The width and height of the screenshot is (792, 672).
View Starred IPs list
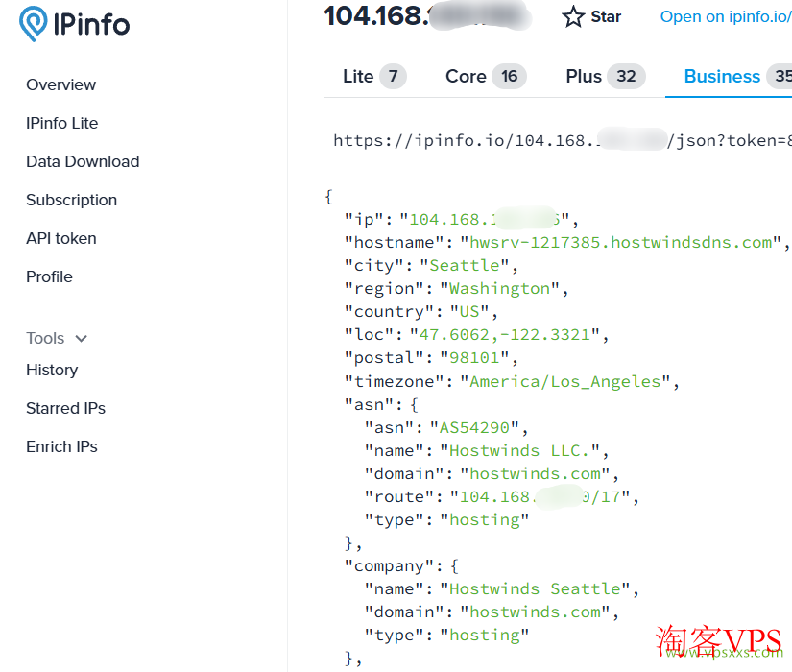(65, 408)
